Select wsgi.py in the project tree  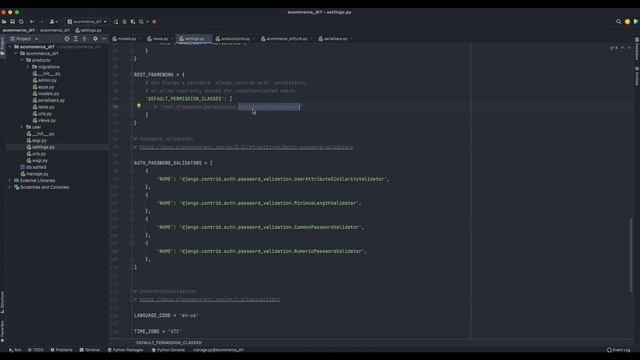tap(37, 160)
